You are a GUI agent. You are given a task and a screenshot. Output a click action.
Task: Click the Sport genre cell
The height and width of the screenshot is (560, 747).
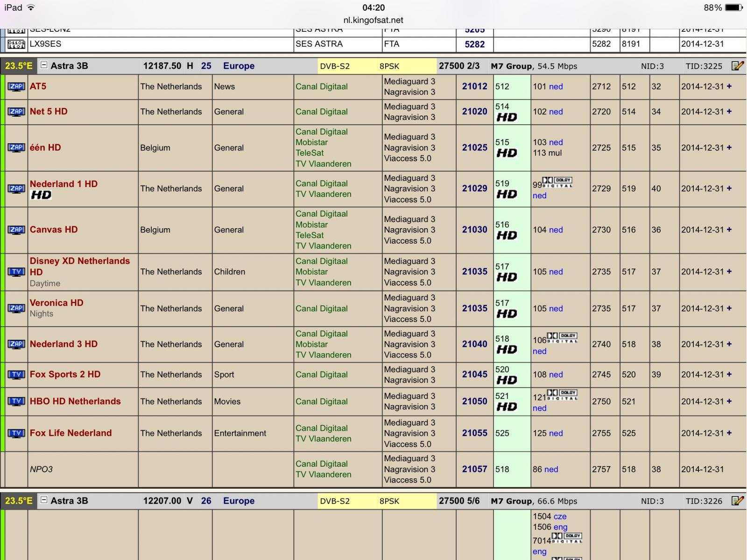[x=253, y=374]
